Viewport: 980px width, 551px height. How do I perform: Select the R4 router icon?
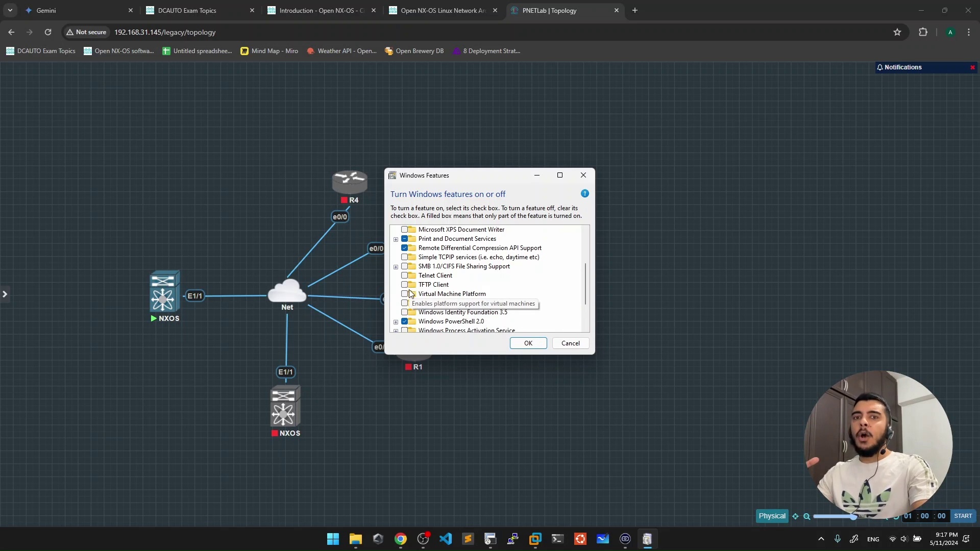coord(350,182)
